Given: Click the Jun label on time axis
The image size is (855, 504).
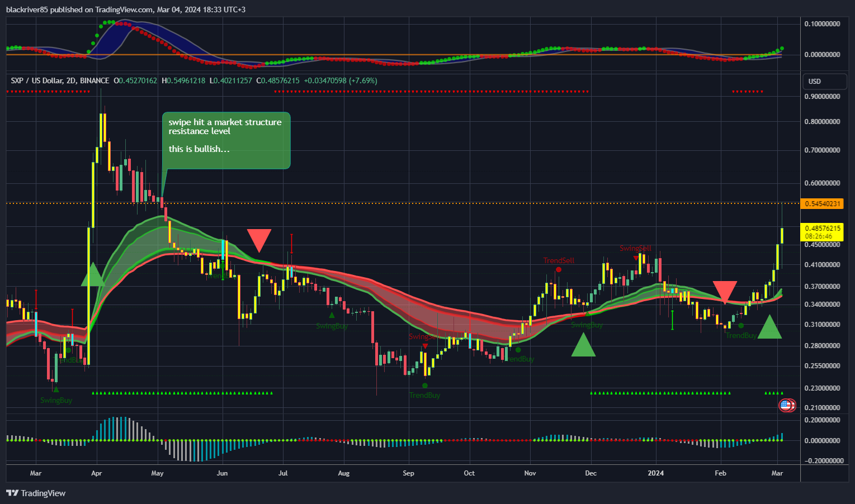Looking at the screenshot, I should [222, 473].
